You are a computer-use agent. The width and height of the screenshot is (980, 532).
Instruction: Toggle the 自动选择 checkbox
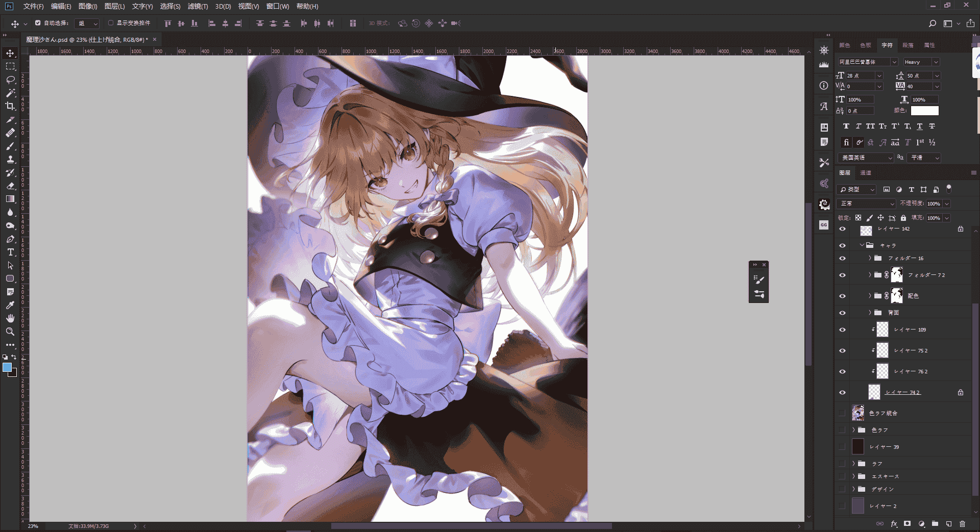38,23
